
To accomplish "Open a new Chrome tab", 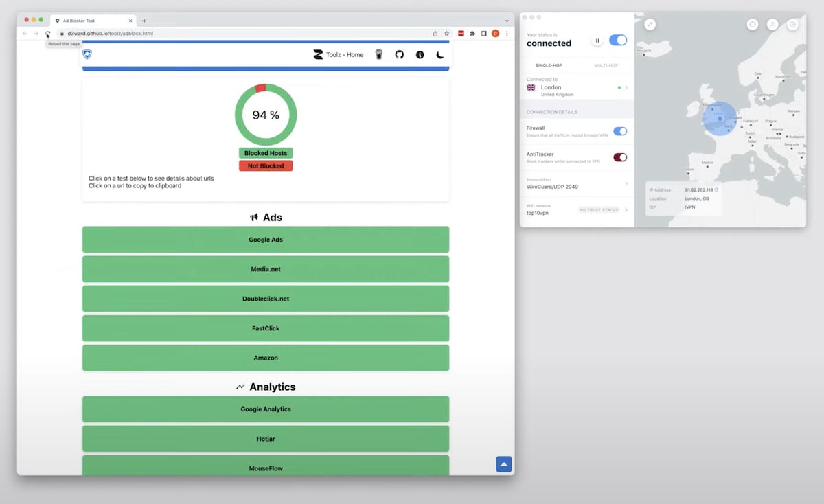I will pos(144,21).
